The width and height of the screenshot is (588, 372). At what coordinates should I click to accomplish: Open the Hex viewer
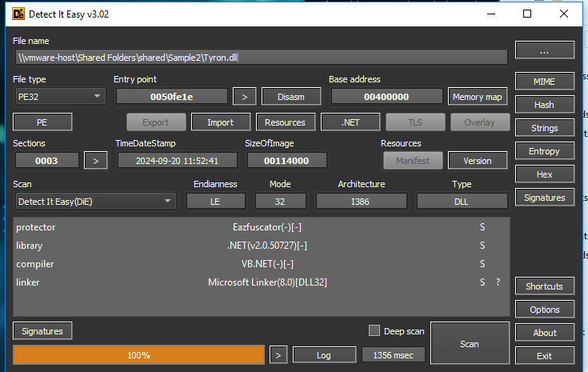tap(545, 174)
